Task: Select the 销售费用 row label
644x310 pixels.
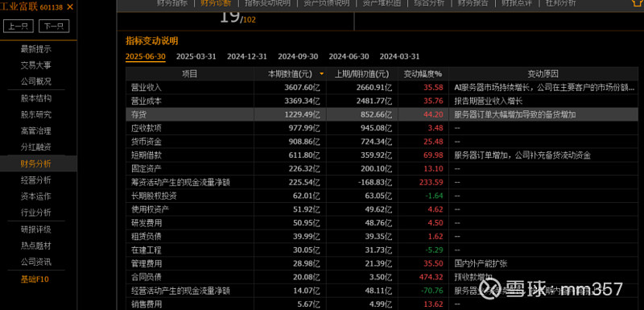Action: pos(147,304)
